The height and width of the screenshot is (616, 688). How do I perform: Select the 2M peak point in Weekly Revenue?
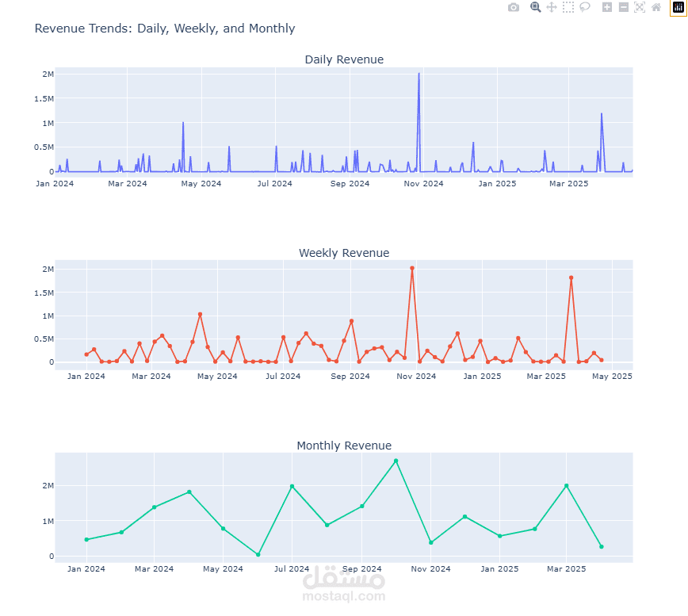[411, 269]
